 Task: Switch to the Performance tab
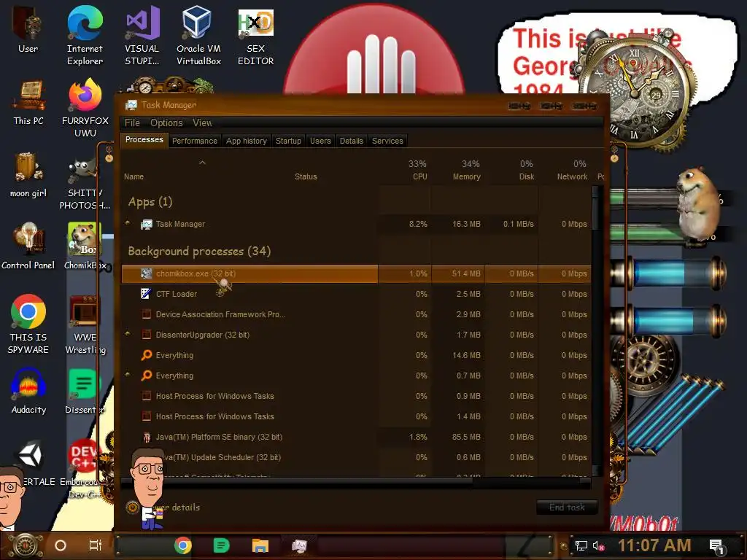click(194, 141)
